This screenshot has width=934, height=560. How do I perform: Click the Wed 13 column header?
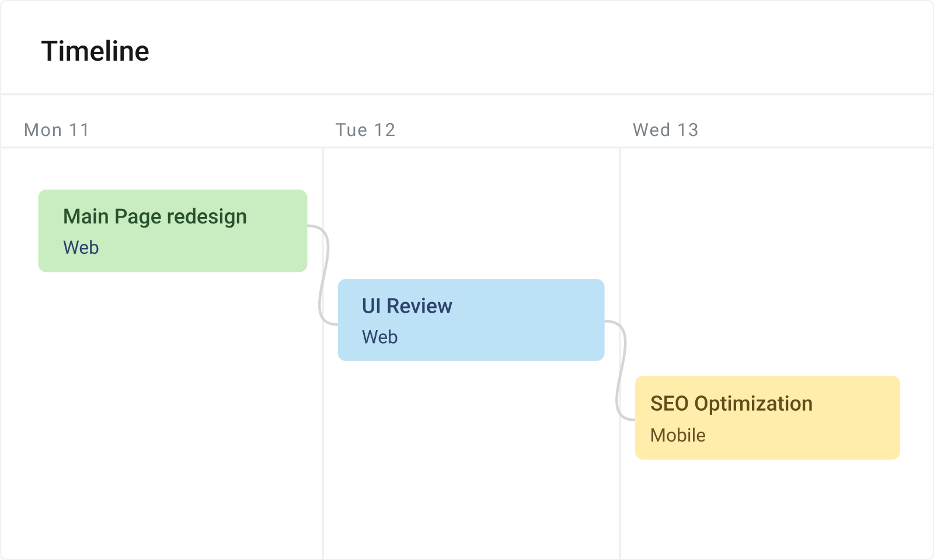[665, 129]
